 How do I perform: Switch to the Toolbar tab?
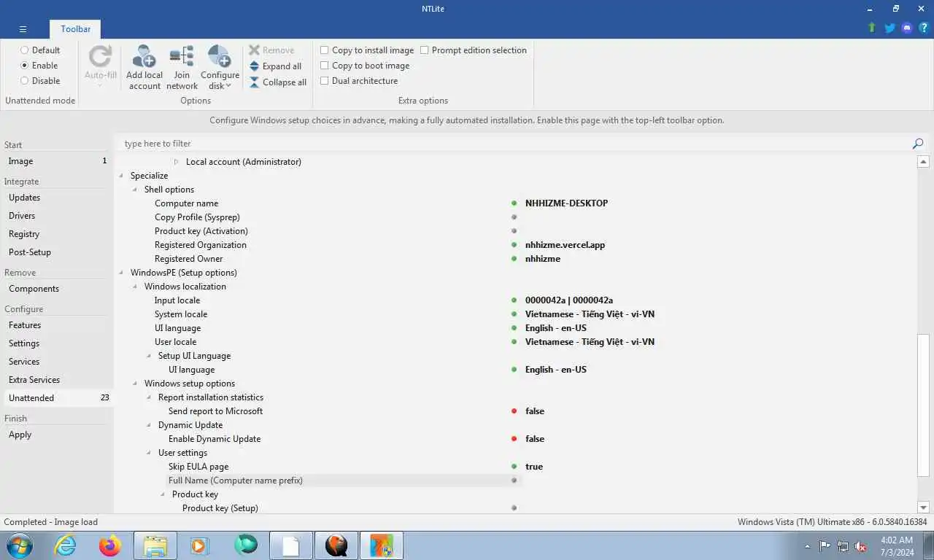coord(76,29)
